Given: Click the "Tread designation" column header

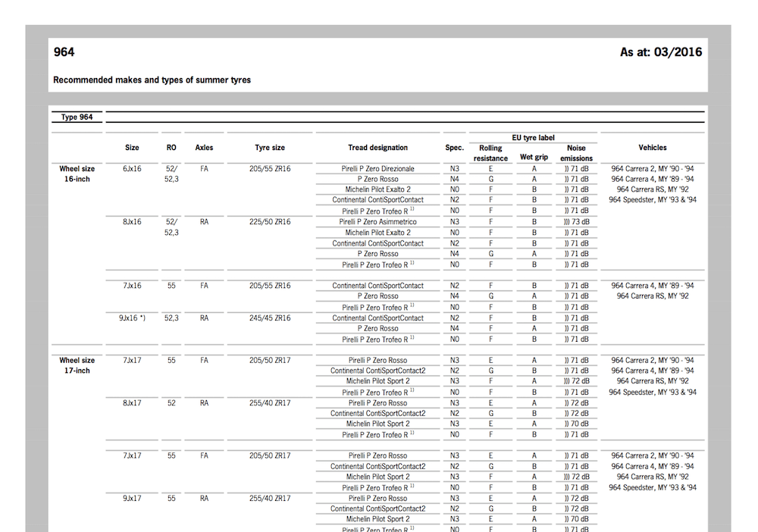Looking at the screenshot, I should pyautogui.click(x=378, y=147).
